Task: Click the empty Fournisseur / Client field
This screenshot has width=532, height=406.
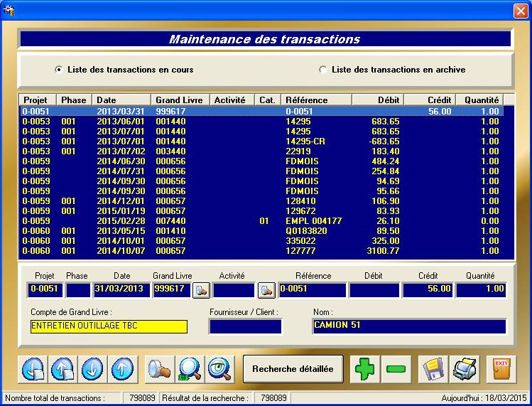Action: click(245, 326)
